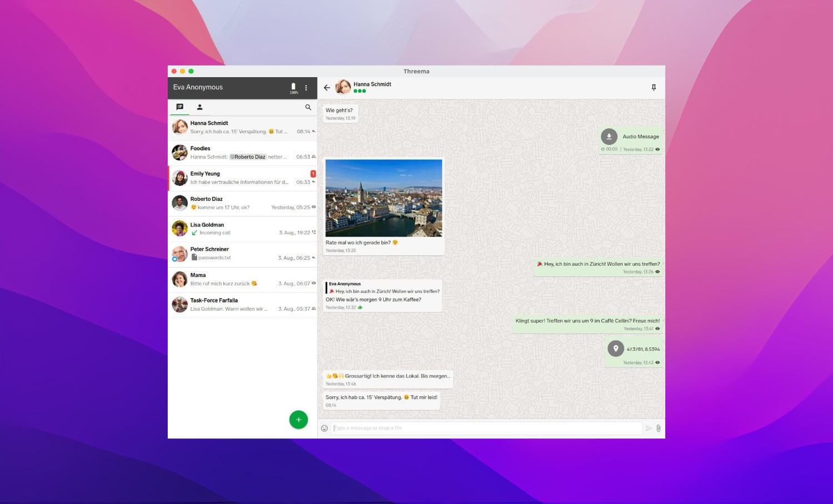Switch to the conversations tab
Screen dimensions: 833x504
179,107
